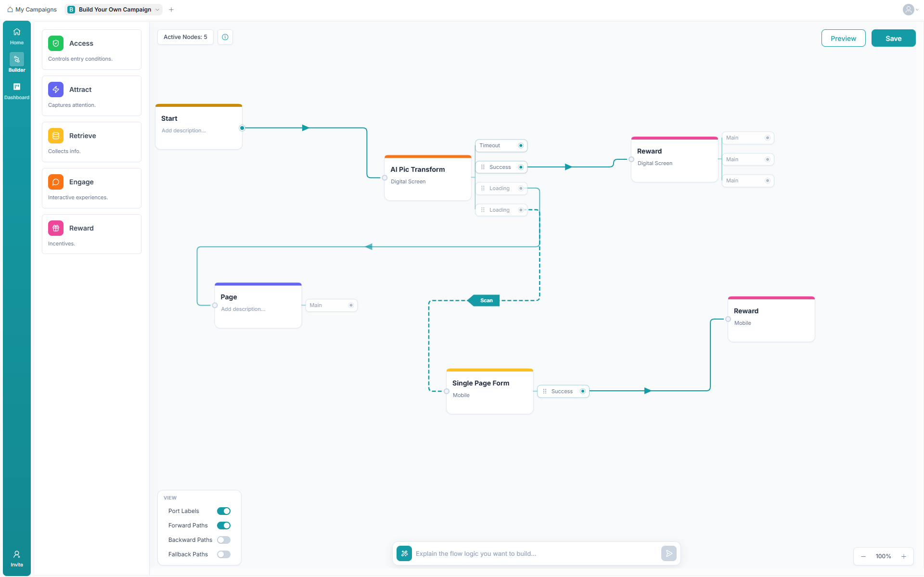
Task: Zoom out with the minus icon
Action: tap(863, 556)
